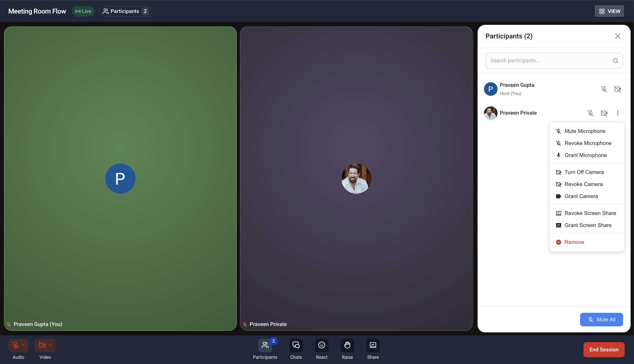Image resolution: width=634 pixels, height=364 pixels.
Task: Raise hand using the Raise icon
Action: tap(347, 345)
